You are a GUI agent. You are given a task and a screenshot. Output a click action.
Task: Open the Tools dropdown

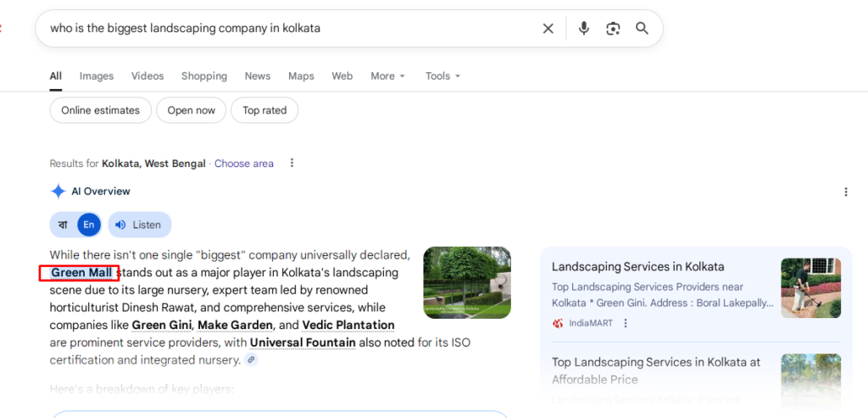(x=442, y=75)
